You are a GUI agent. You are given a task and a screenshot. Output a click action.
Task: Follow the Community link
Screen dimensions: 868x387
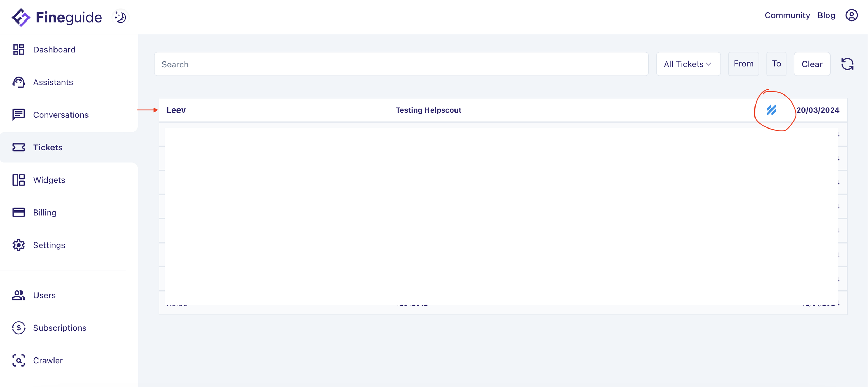tap(787, 15)
